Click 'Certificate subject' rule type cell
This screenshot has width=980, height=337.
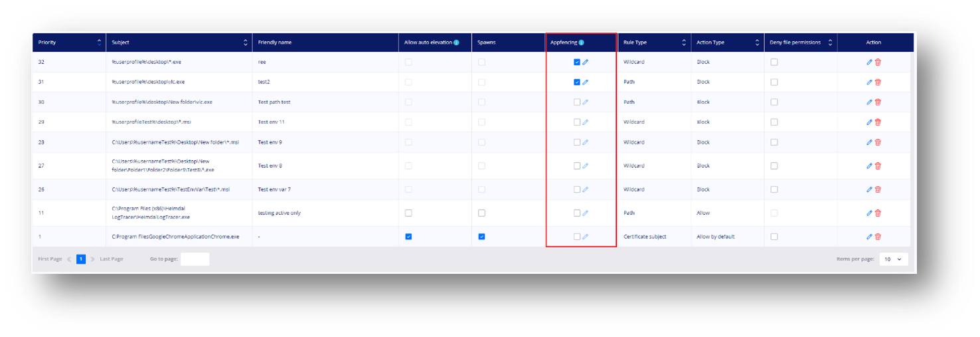click(645, 237)
